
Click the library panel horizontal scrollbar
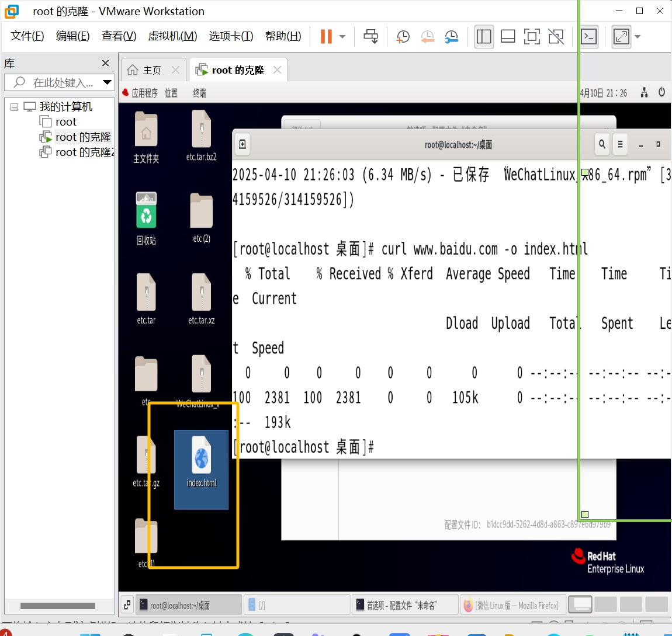57,606
